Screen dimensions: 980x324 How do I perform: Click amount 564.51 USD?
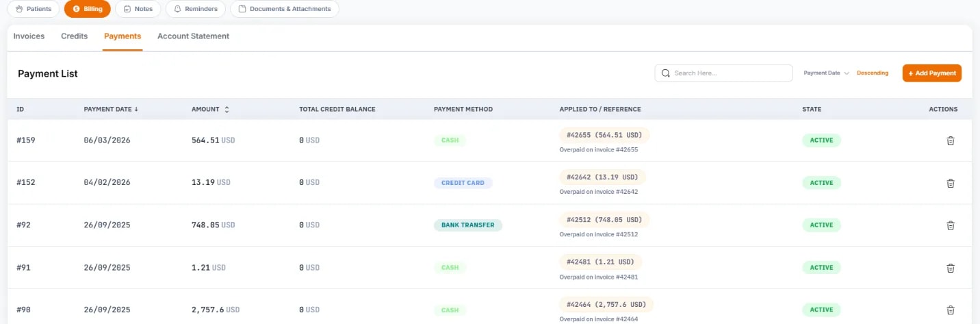[214, 140]
